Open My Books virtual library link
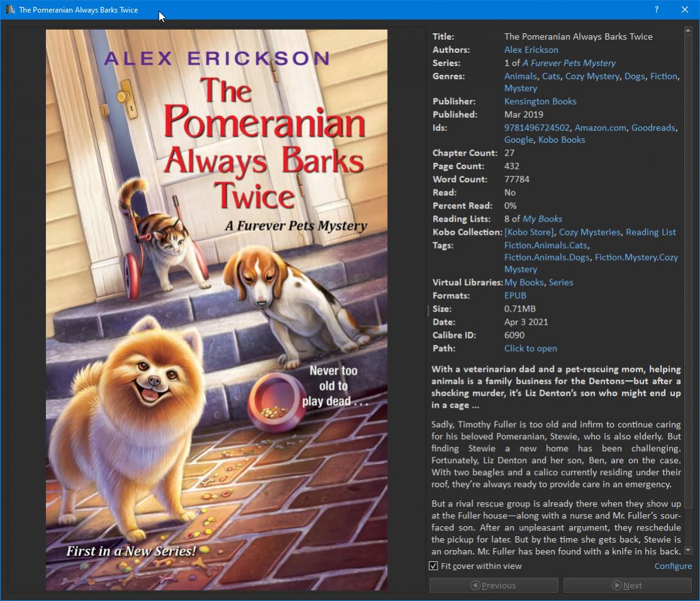The height and width of the screenshot is (601, 700). coord(524,283)
